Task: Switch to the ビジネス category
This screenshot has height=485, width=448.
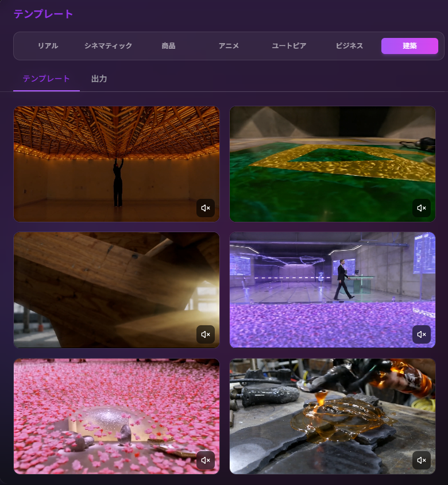Action: click(x=349, y=46)
